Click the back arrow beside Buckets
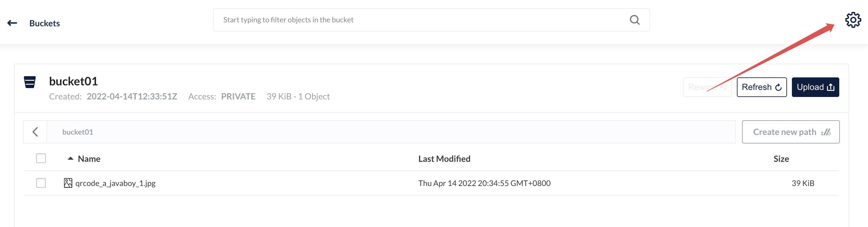The width and height of the screenshot is (868, 227). point(13,23)
